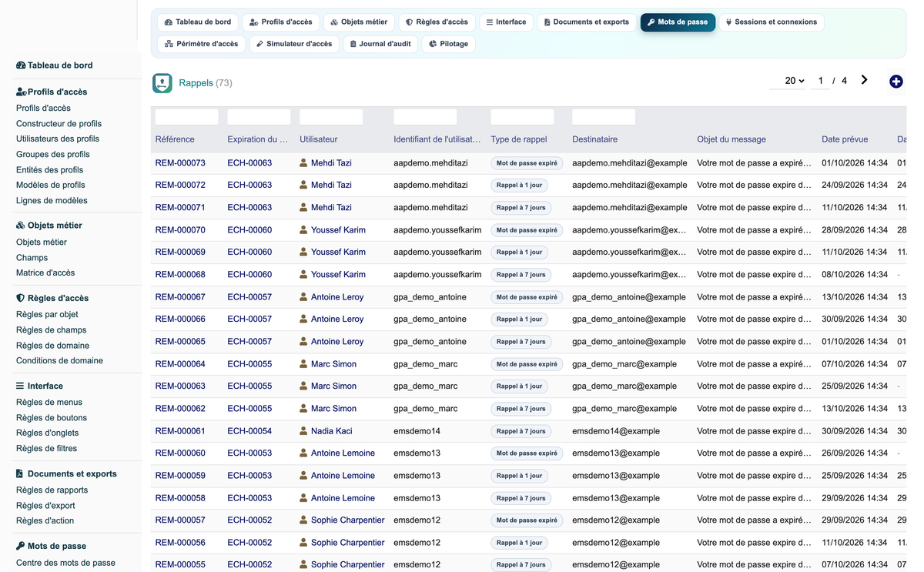Click the page number input field
The image size is (924, 572).
coord(821,81)
